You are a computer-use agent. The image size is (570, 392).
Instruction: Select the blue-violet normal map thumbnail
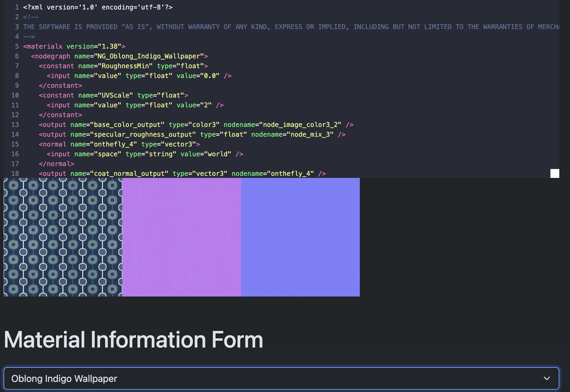[300, 237]
